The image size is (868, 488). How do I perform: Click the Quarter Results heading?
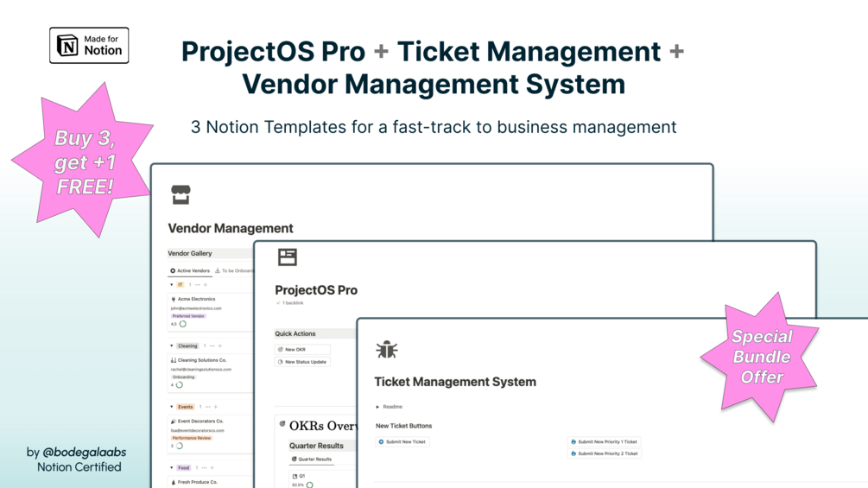(316, 446)
